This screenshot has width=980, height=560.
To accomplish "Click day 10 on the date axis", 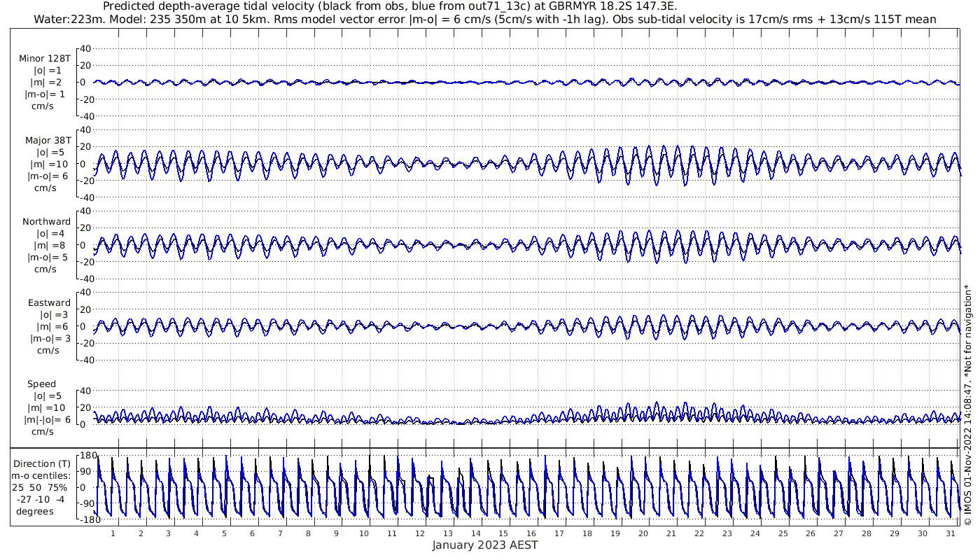I will click(x=364, y=533).
